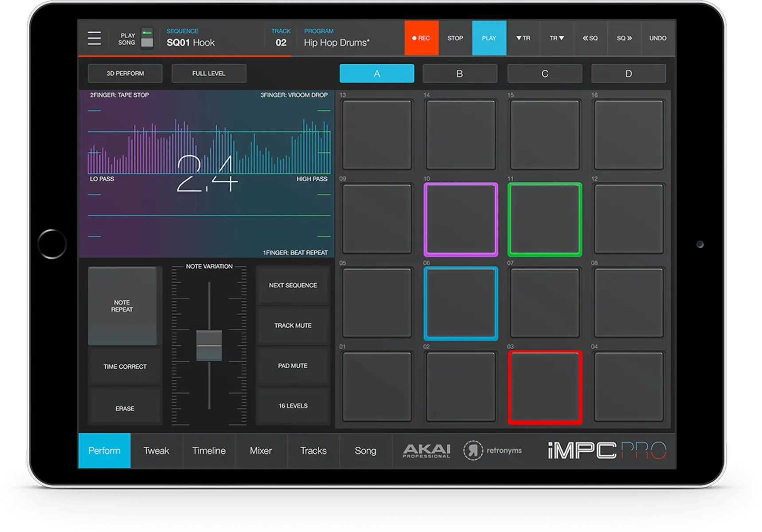Open the SQ01 Hook sequence selector
The width and height of the screenshot is (762, 532).
[x=191, y=43]
